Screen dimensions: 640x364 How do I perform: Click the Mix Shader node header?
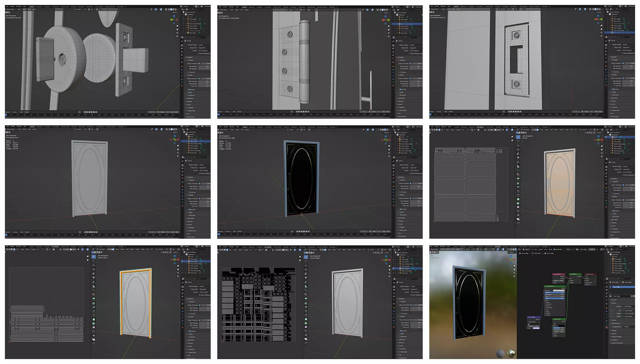pos(575,274)
